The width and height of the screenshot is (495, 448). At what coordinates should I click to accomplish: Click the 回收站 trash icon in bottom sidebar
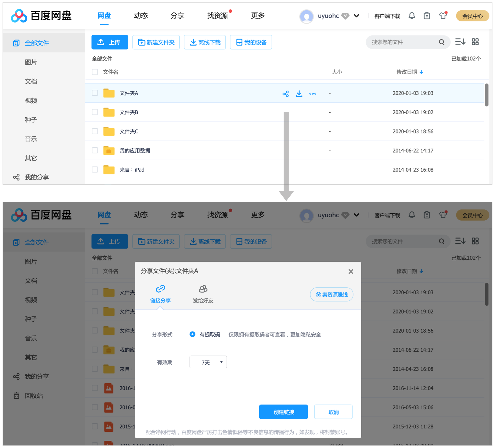tap(17, 396)
